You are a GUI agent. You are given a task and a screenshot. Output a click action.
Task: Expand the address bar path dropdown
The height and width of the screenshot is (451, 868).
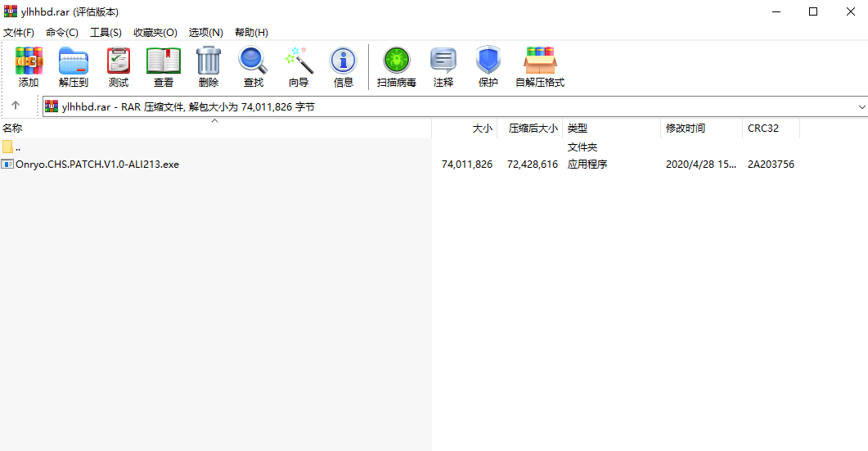(861, 106)
